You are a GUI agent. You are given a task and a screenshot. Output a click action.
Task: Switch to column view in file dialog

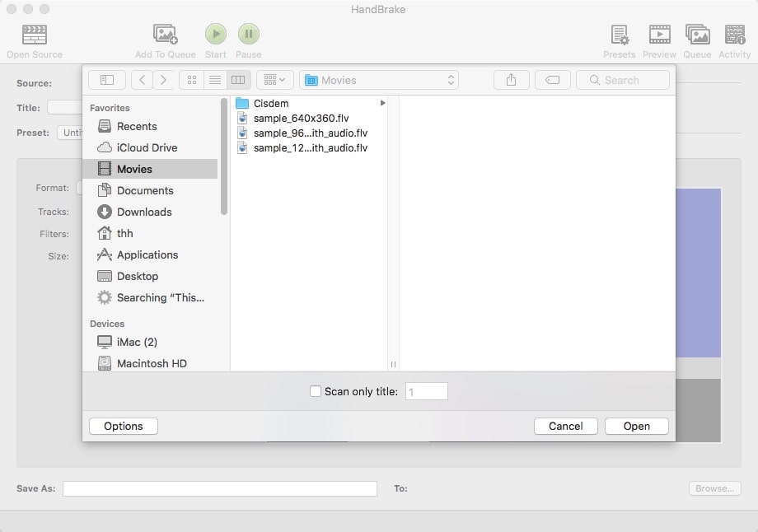point(238,80)
